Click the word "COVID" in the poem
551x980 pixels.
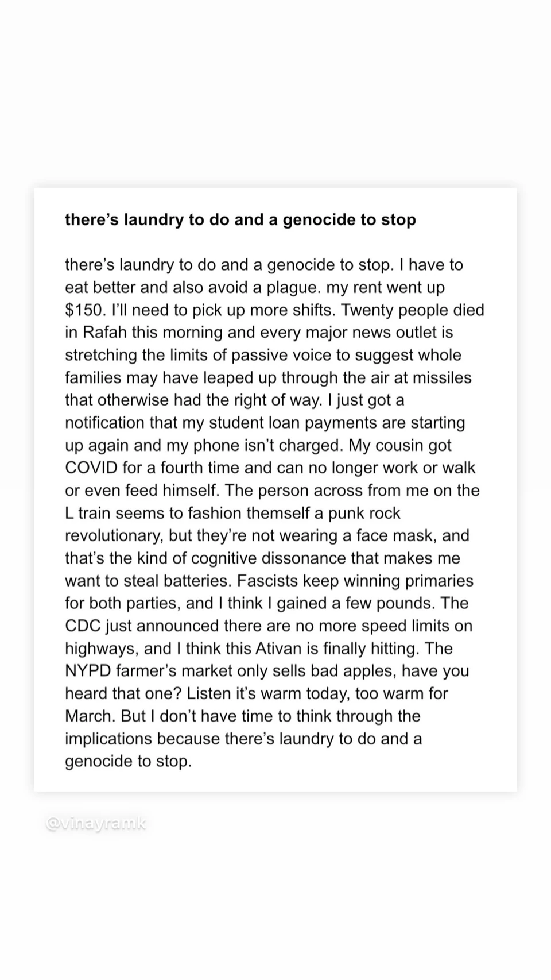point(91,468)
